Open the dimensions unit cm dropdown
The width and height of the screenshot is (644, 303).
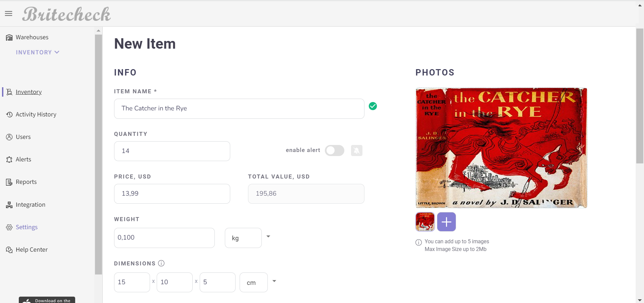254,283
